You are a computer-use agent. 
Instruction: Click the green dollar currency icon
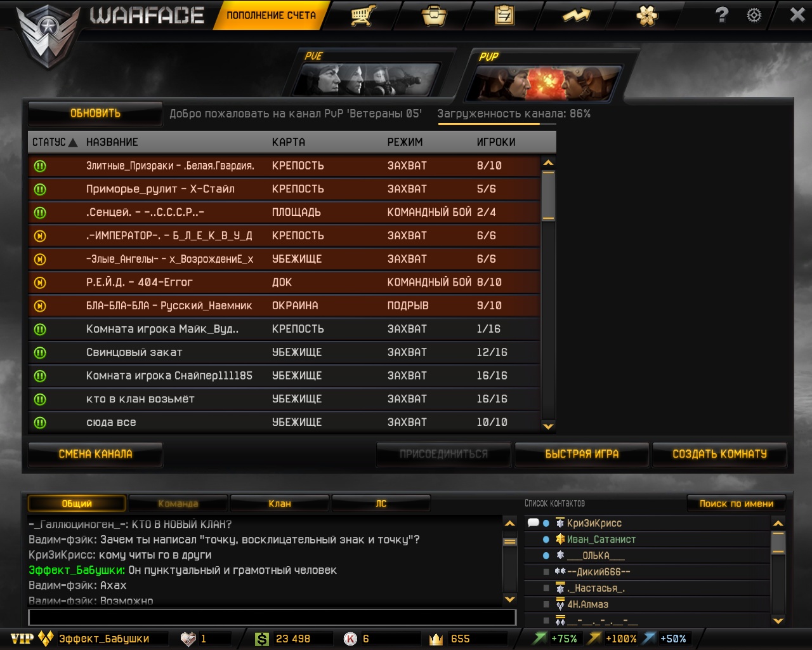tap(261, 639)
